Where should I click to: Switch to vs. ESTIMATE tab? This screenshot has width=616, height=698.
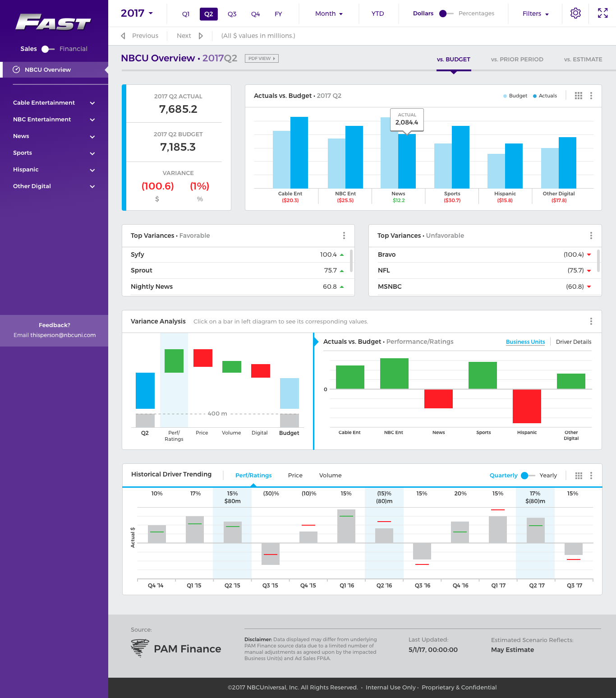coord(583,59)
